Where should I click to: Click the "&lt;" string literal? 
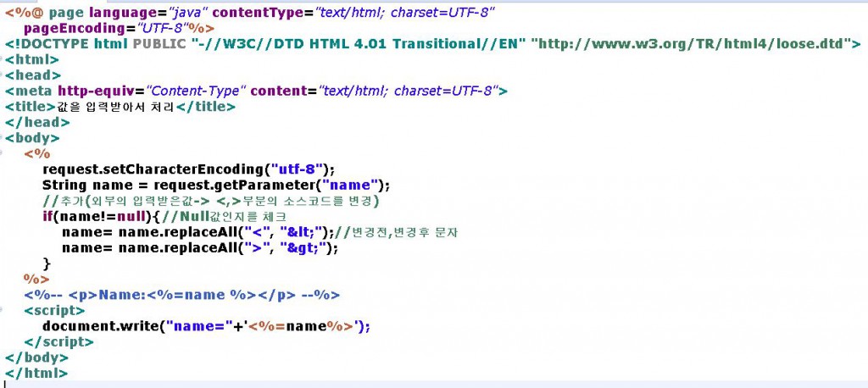click(x=303, y=232)
